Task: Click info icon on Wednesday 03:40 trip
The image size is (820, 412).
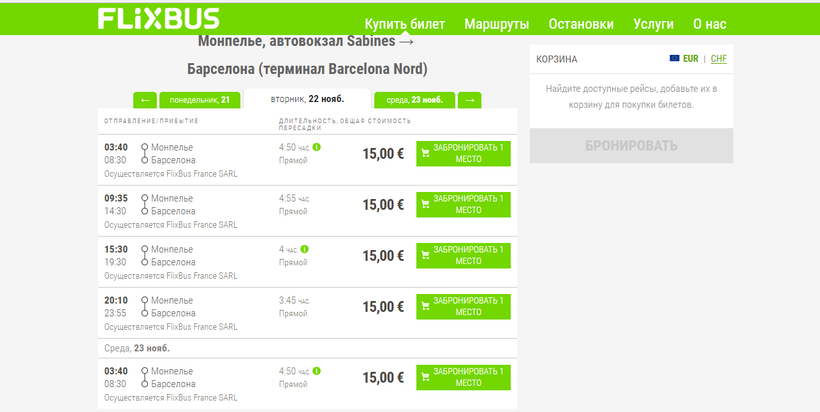Action: (x=317, y=371)
